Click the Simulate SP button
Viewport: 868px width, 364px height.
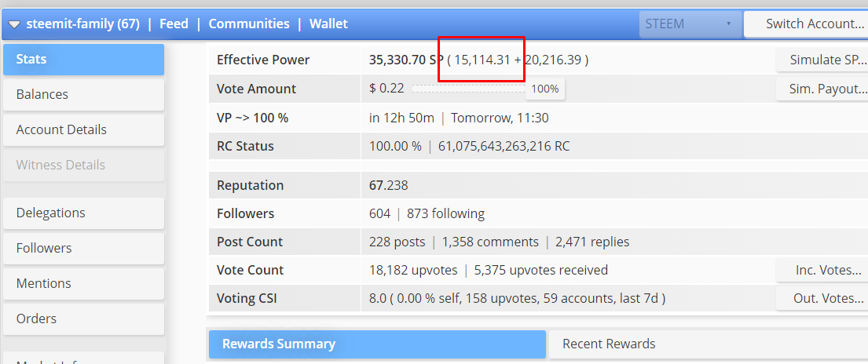tap(822, 60)
